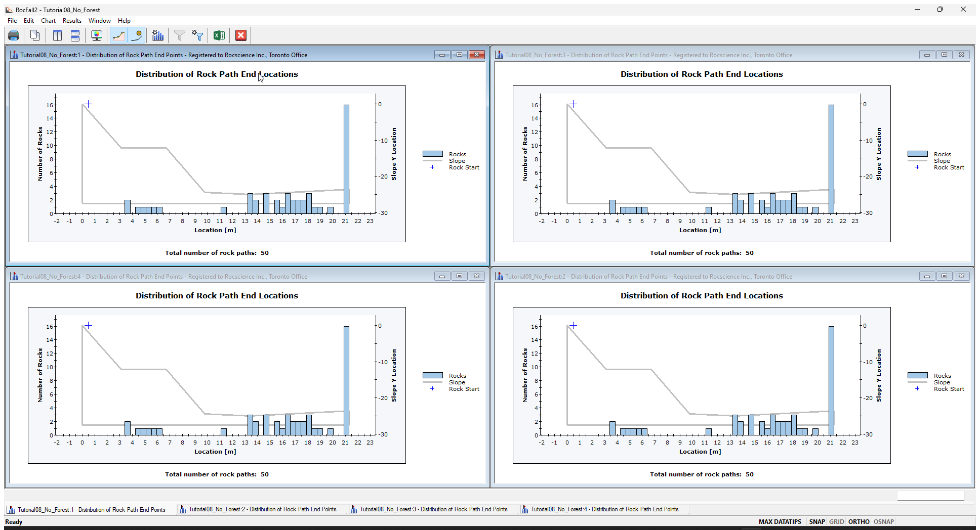Maximize the Tutorial08_No_Forest:3 chart window

(x=944, y=55)
